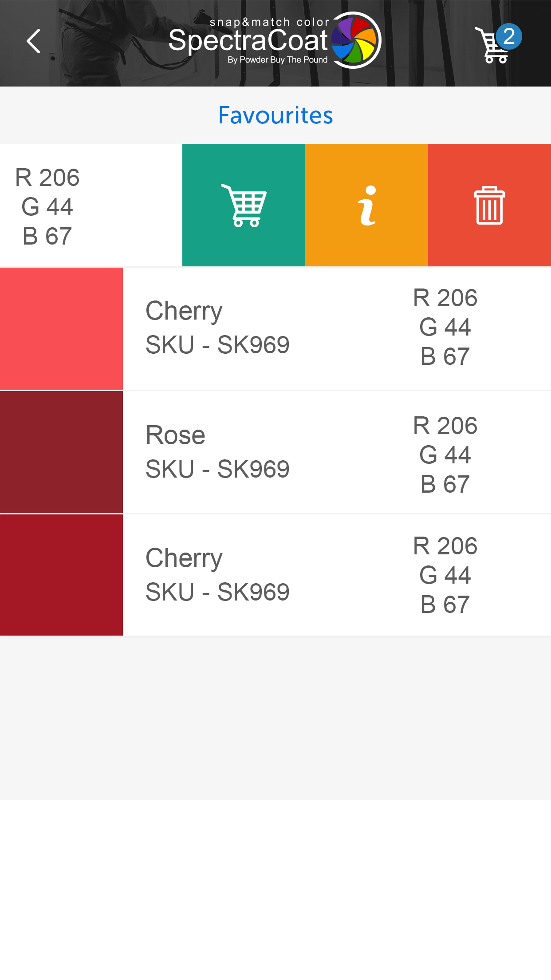
Task: Tap the SpectraCoat title text
Action: pyautogui.click(x=248, y=41)
